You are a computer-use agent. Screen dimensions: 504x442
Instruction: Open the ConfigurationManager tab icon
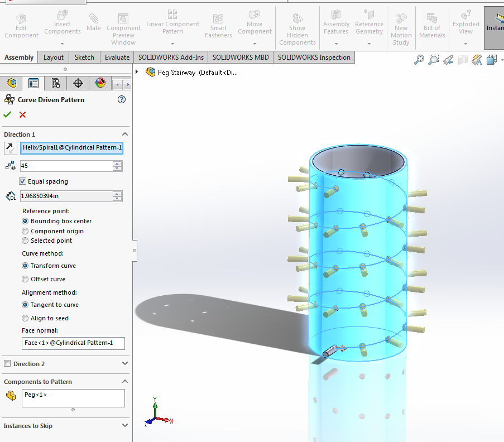tap(56, 83)
